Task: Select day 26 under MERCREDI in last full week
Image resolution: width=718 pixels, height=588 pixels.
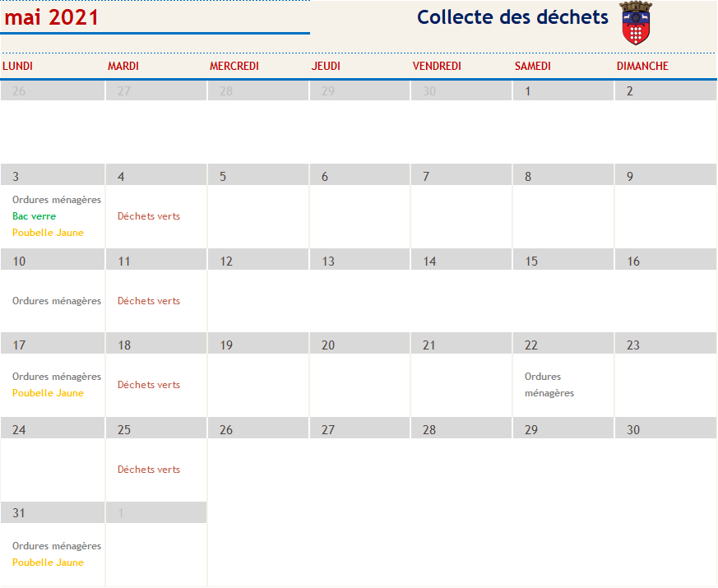Action: [257, 428]
